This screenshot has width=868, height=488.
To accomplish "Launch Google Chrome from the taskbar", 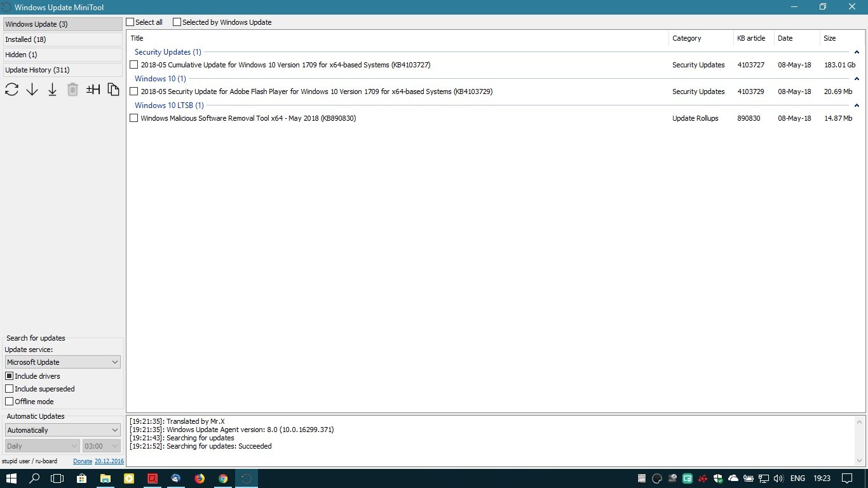I will tap(223, 478).
